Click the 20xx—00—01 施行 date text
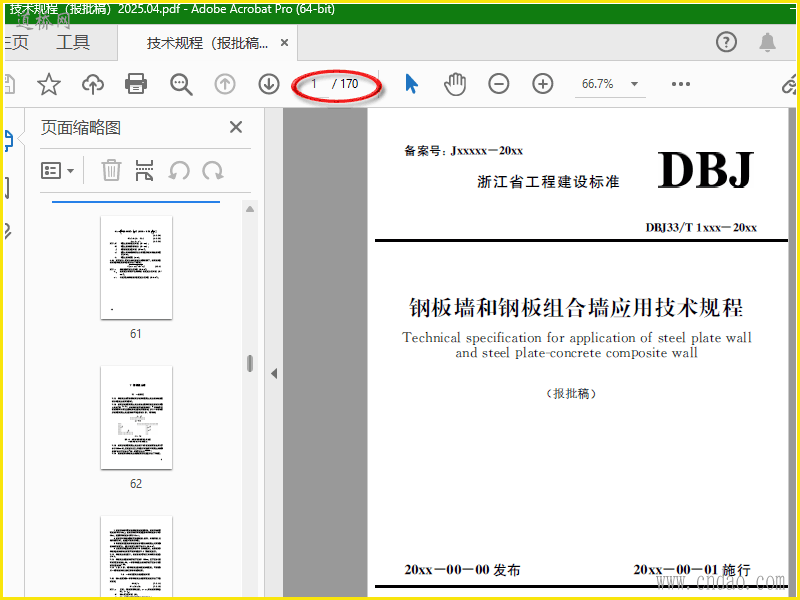This screenshot has height=600, width=800. pyautogui.click(x=692, y=569)
